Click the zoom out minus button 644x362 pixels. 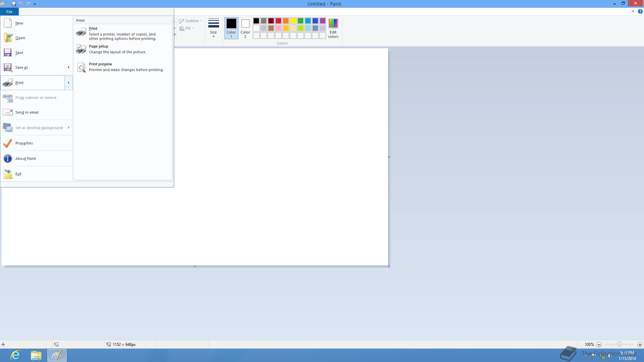pyautogui.click(x=599, y=345)
